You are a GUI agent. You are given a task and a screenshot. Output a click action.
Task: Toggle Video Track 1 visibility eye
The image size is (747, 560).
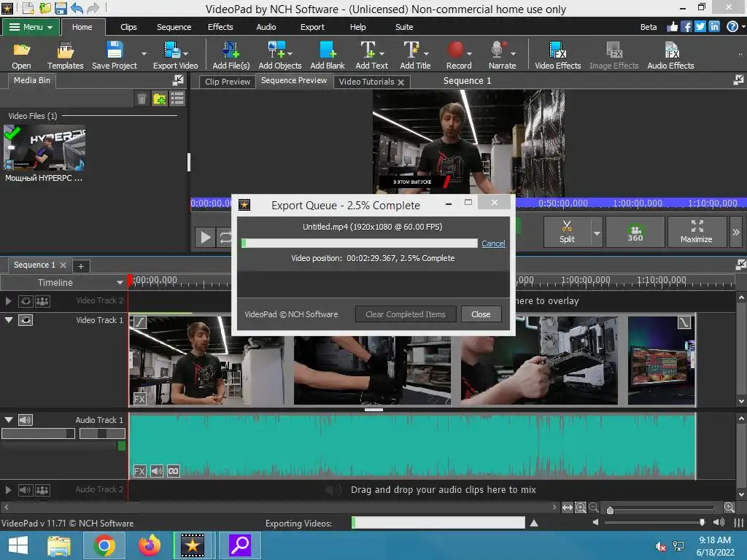coord(26,320)
